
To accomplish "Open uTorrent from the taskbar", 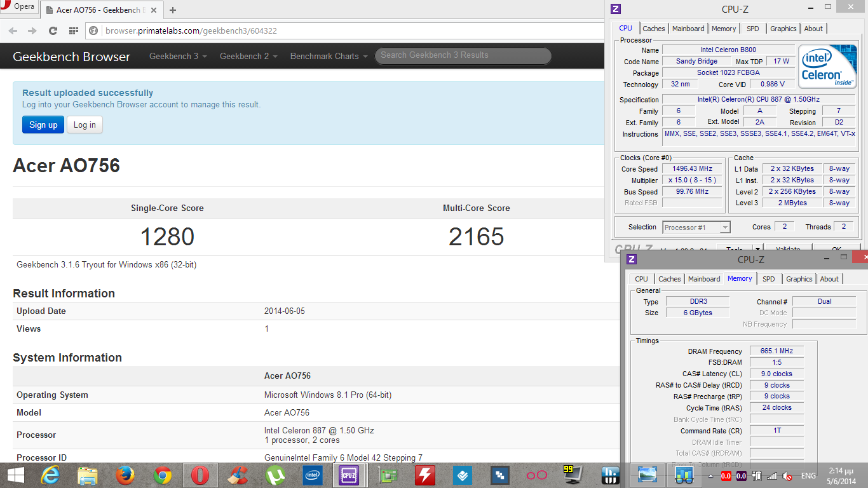I will point(275,475).
